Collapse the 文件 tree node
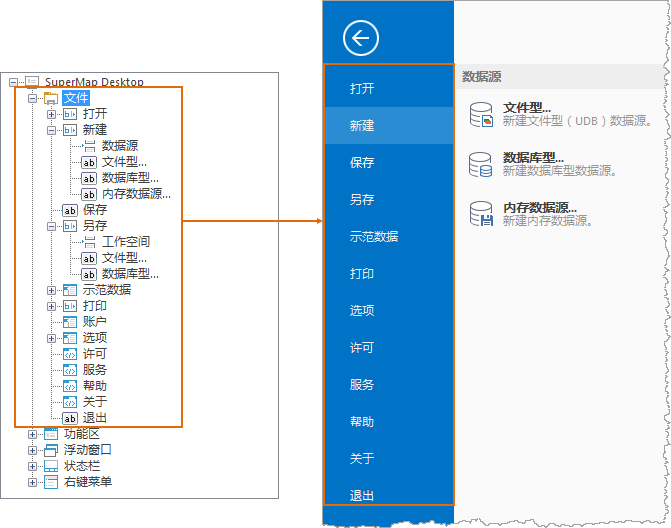Image resolution: width=671 pixels, height=528 pixels. (x=32, y=98)
